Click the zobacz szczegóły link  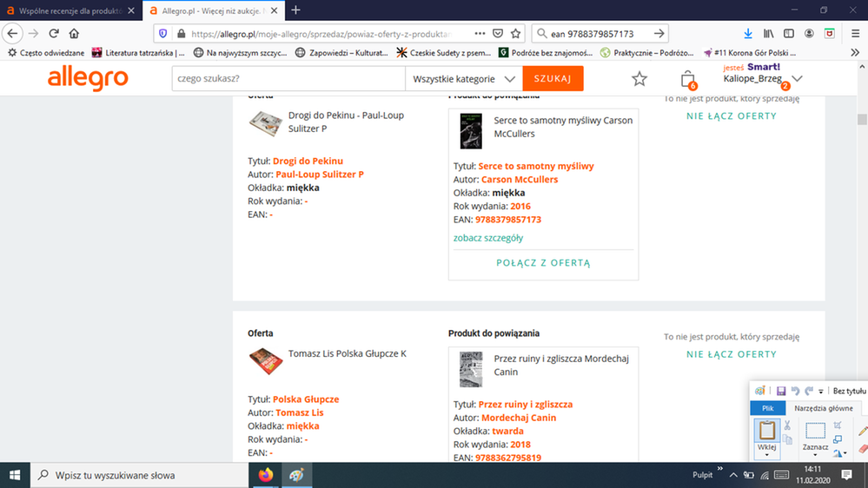(488, 238)
